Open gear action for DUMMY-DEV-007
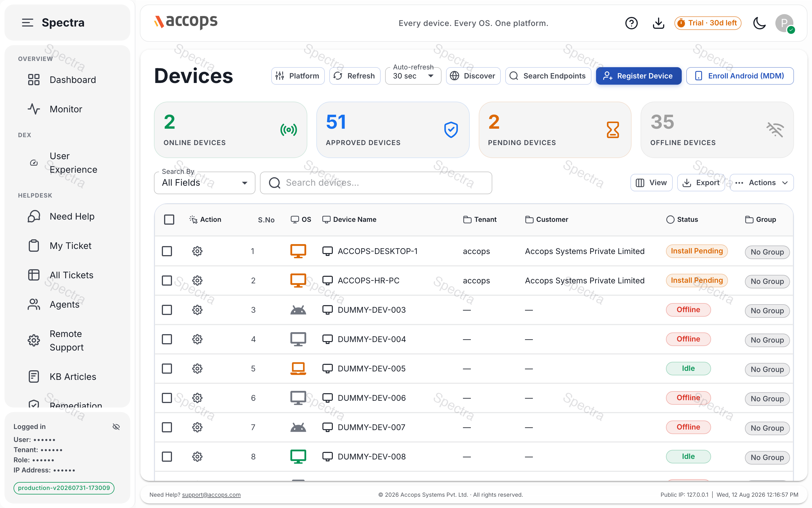812x508 pixels. (x=197, y=427)
